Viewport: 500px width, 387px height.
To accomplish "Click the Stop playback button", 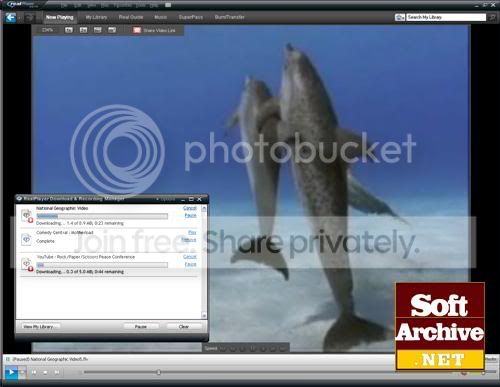I will (x=45, y=372).
